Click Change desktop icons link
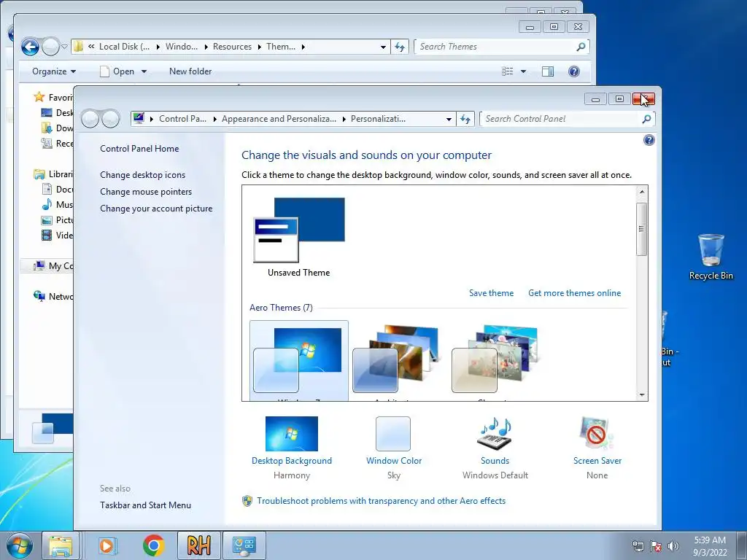 142,175
